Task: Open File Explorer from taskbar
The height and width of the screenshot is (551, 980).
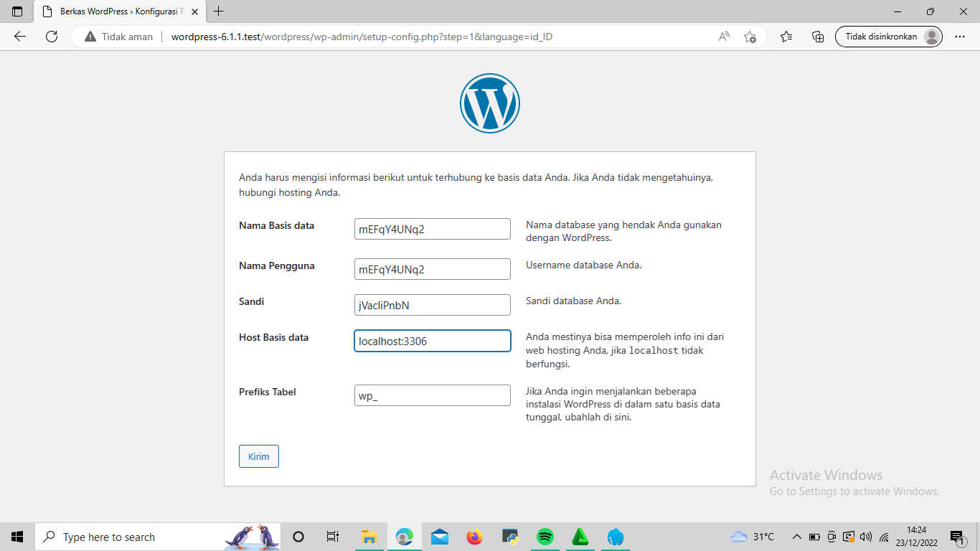Action: coord(369,537)
